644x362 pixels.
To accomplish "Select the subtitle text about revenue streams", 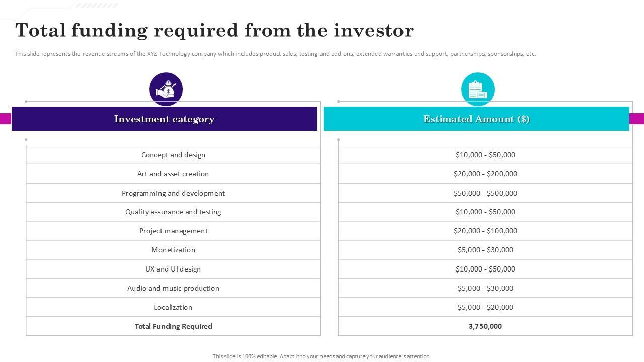I will [x=275, y=54].
